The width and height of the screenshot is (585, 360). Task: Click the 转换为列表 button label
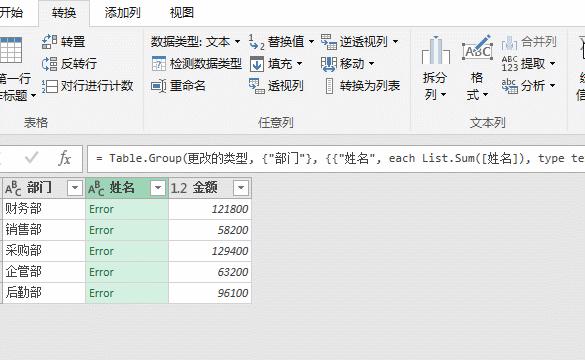[370, 86]
